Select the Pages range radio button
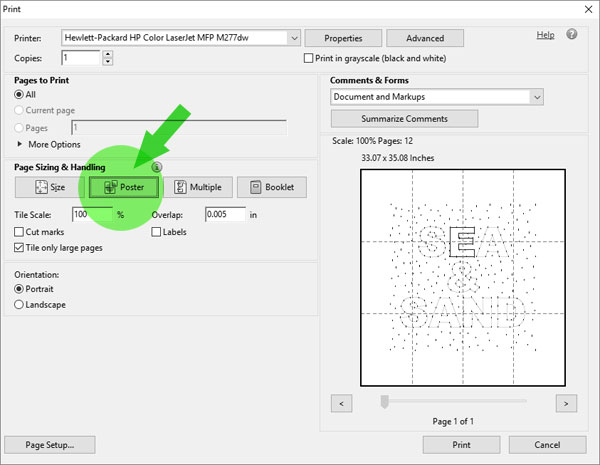Viewport: 600px width, 465px height. tap(18, 128)
